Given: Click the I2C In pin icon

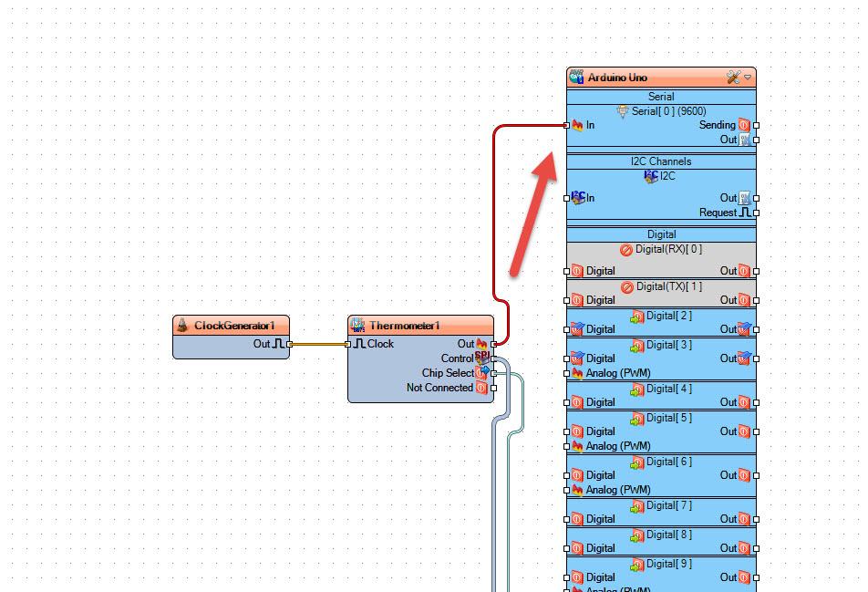Looking at the screenshot, I should pyautogui.click(x=577, y=197).
